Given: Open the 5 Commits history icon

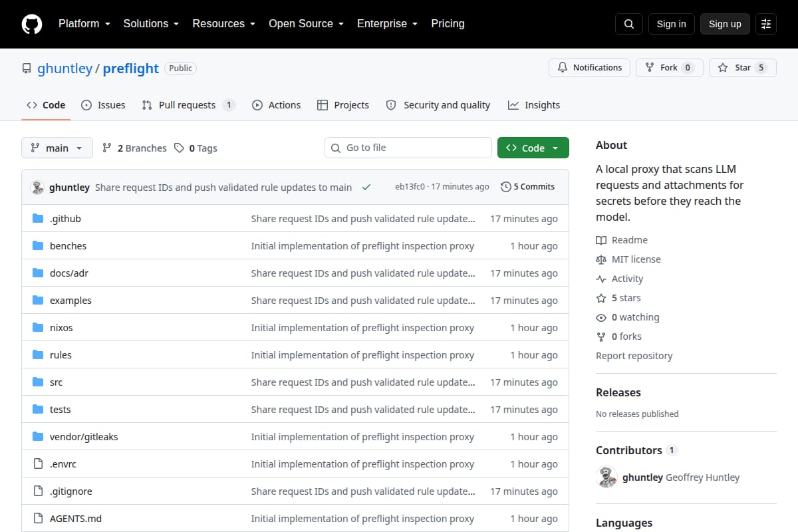Looking at the screenshot, I should 506,187.
